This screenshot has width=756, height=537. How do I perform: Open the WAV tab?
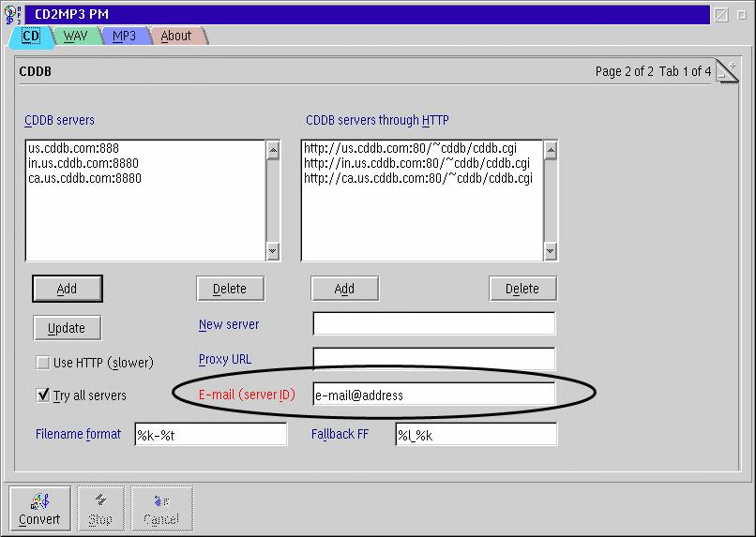(76, 37)
